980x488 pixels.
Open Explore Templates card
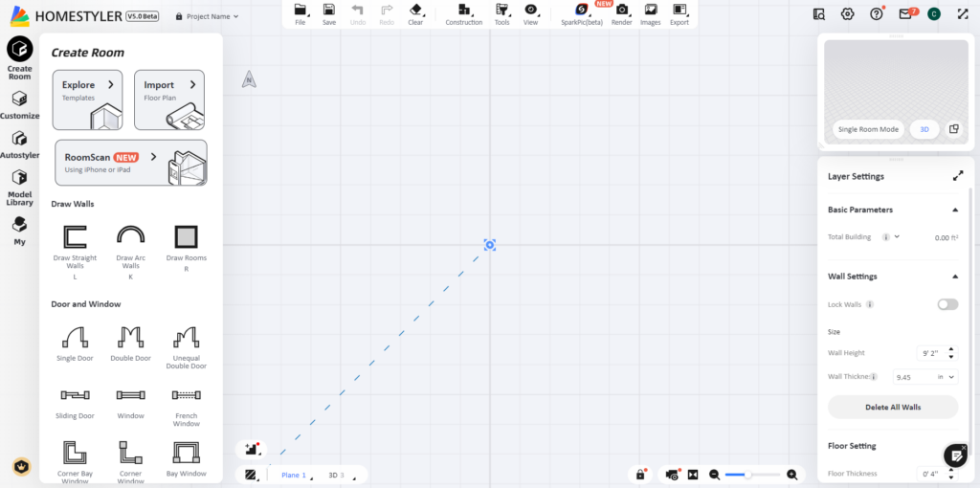[x=87, y=100]
